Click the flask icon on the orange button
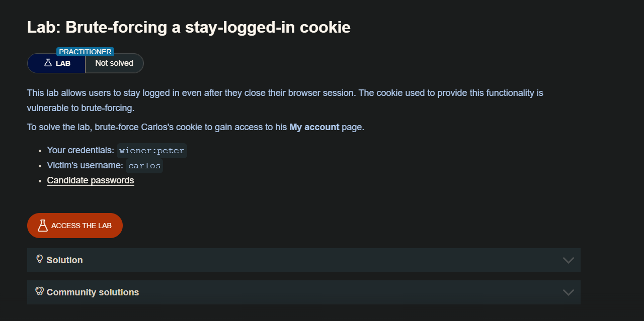This screenshot has height=321, width=644. click(x=43, y=226)
